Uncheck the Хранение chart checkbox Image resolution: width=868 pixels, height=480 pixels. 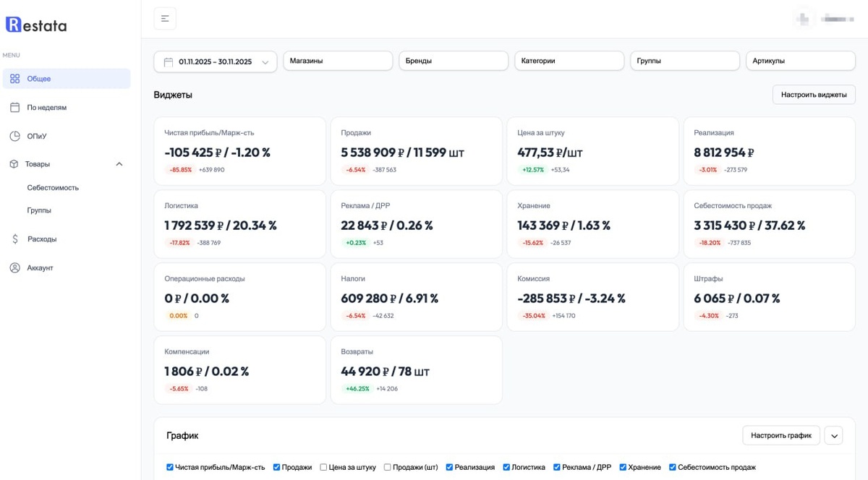623,467
